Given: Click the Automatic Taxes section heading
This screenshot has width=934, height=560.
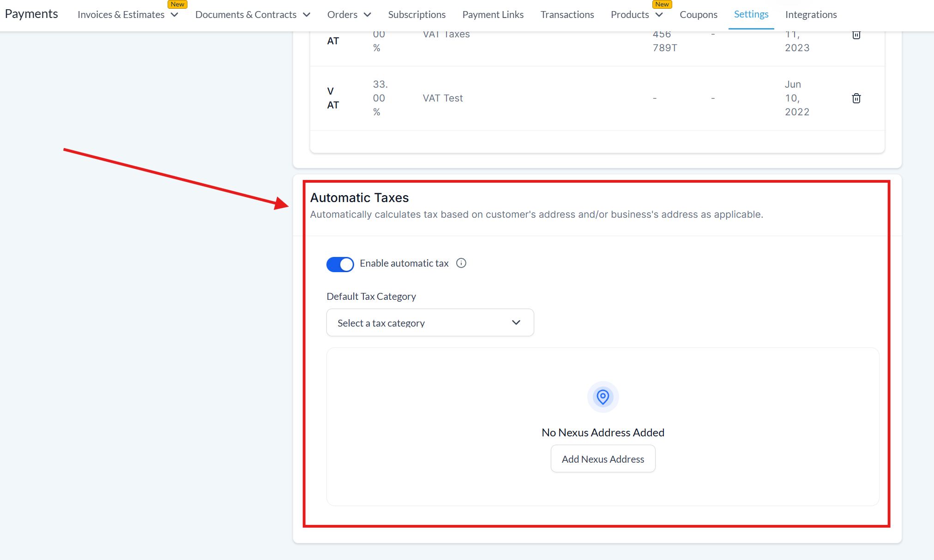Looking at the screenshot, I should tap(359, 197).
